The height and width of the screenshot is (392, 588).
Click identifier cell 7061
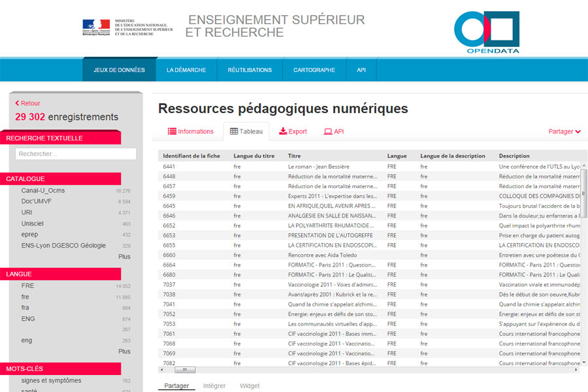pos(169,334)
